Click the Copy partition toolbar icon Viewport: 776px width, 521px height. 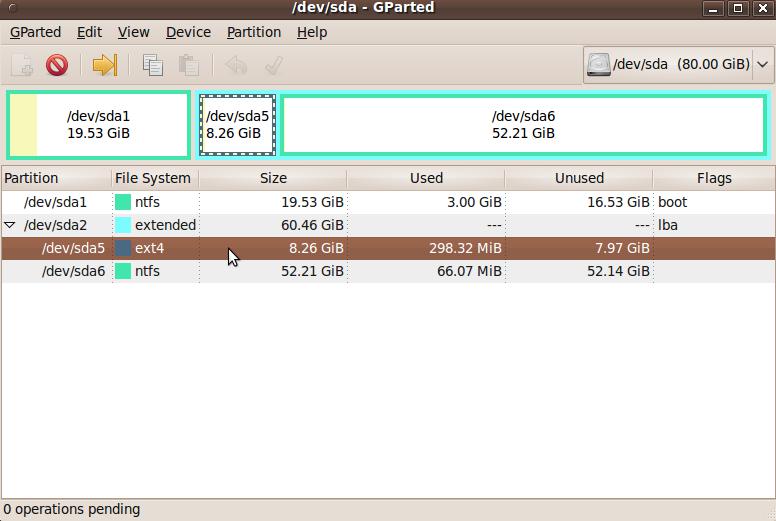tap(152, 65)
